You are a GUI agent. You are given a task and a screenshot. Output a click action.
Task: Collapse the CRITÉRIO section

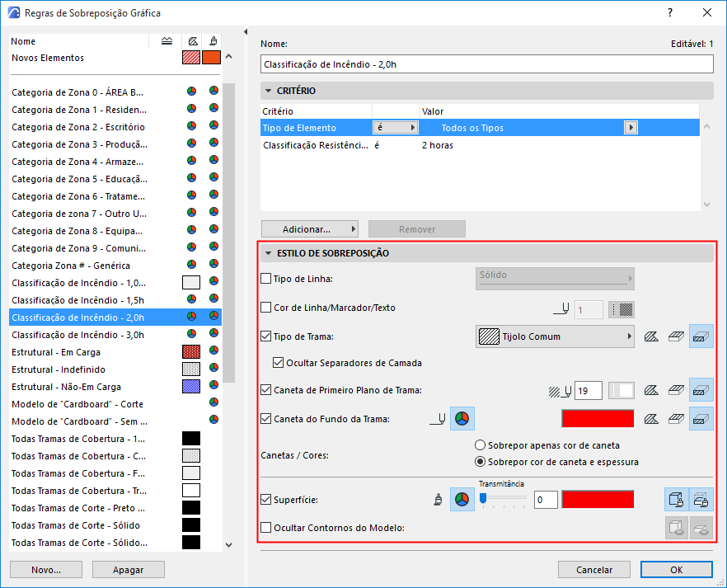tap(268, 91)
